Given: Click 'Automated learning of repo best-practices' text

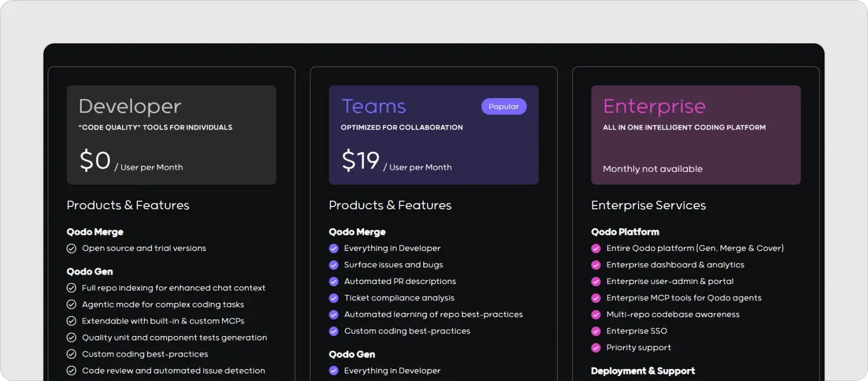Looking at the screenshot, I should [433, 314].
